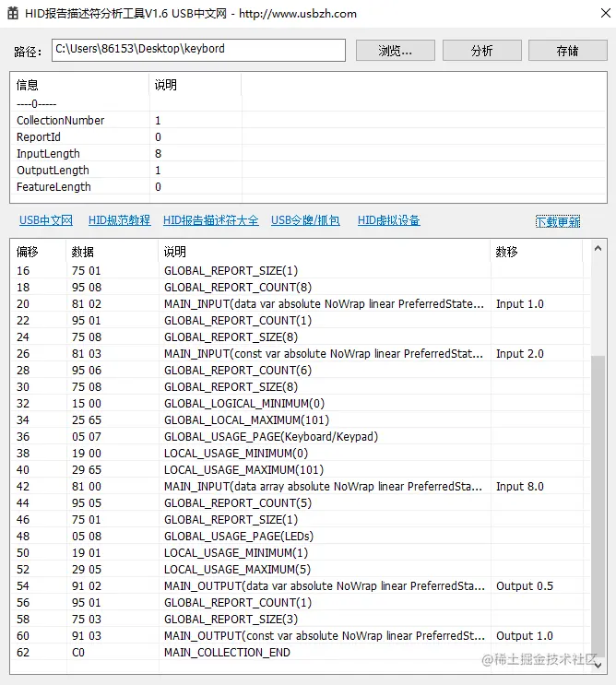The image size is (616, 685).
Task: Select GLOBAL_REPORT_COUNT(8) row
Action: click(301, 287)
